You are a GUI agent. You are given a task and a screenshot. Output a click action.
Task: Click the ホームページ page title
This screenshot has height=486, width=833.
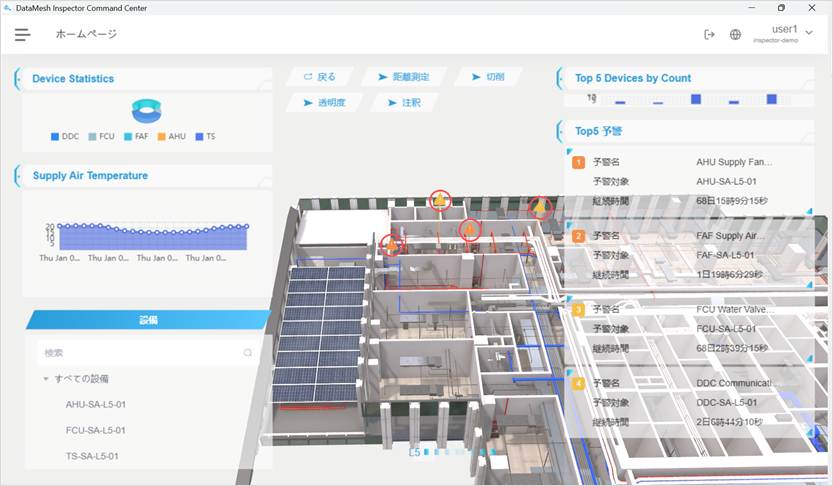coord(86,34)
